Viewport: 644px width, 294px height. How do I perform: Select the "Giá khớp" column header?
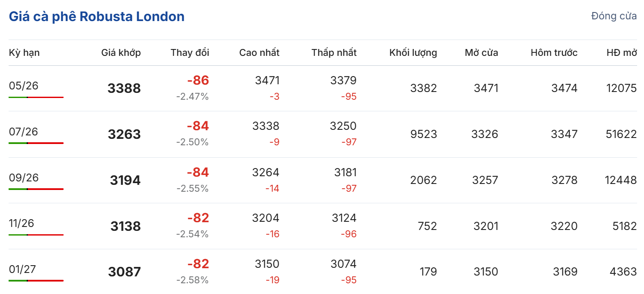tap(121, 53)
